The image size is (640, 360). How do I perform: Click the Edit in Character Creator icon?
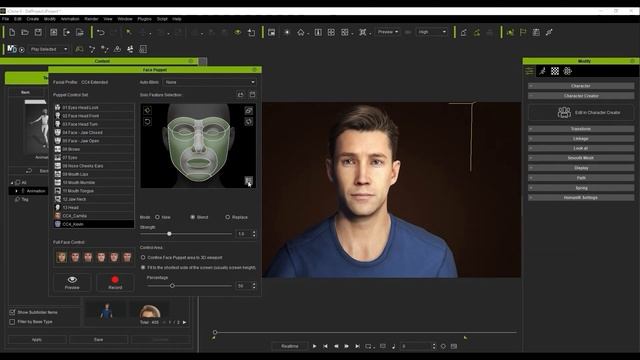pyautogui.click(x=564, y=113)
